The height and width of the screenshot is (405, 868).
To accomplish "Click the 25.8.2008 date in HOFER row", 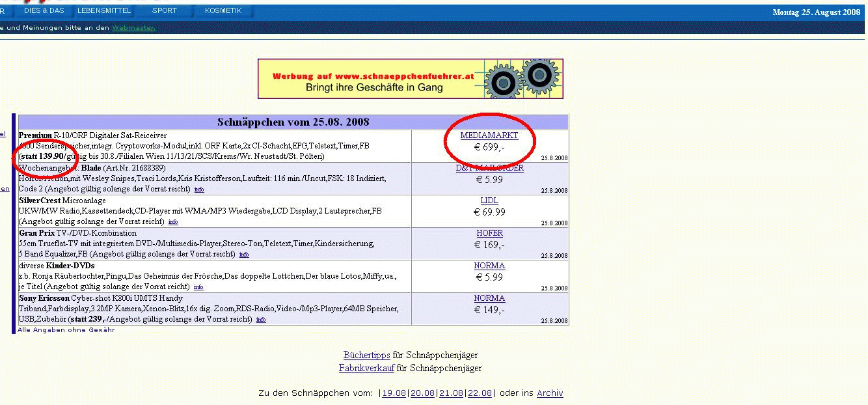I will (x=554, y=256).
